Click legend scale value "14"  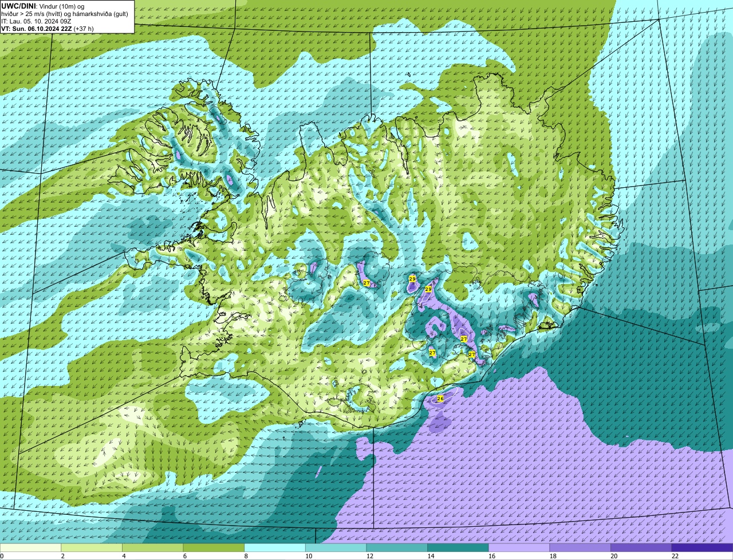pos(431,556)
